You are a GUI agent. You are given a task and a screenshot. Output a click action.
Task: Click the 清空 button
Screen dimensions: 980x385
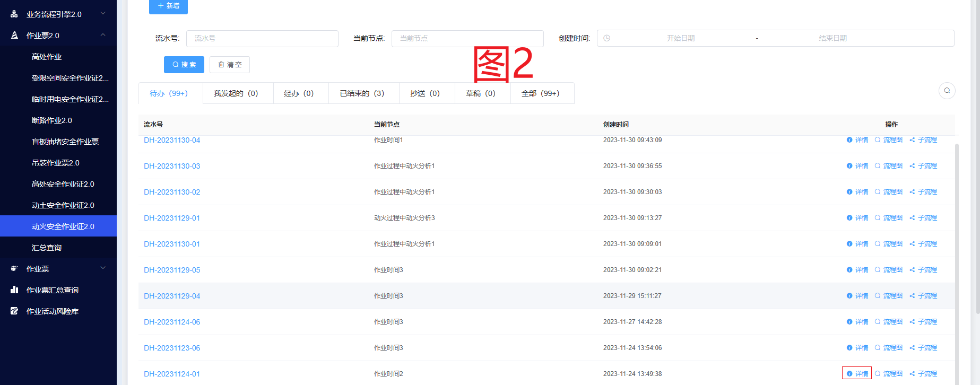[230, 65]
